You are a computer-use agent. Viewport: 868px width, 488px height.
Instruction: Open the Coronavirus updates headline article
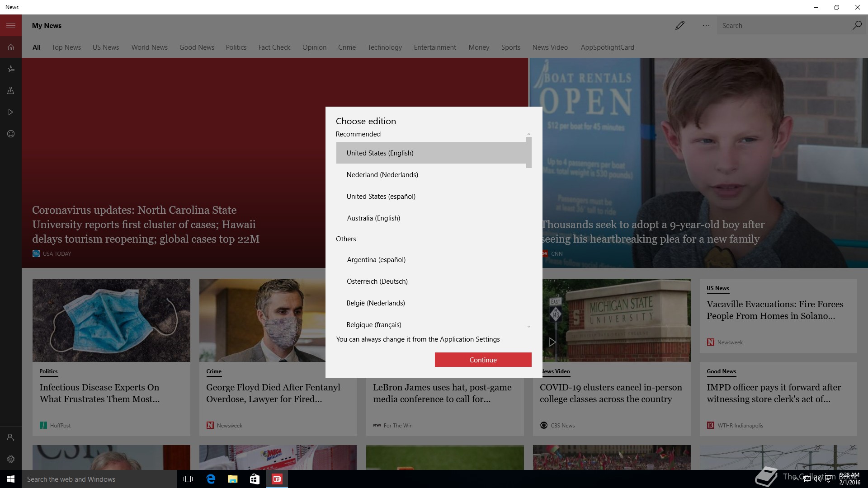click(146, 225)
